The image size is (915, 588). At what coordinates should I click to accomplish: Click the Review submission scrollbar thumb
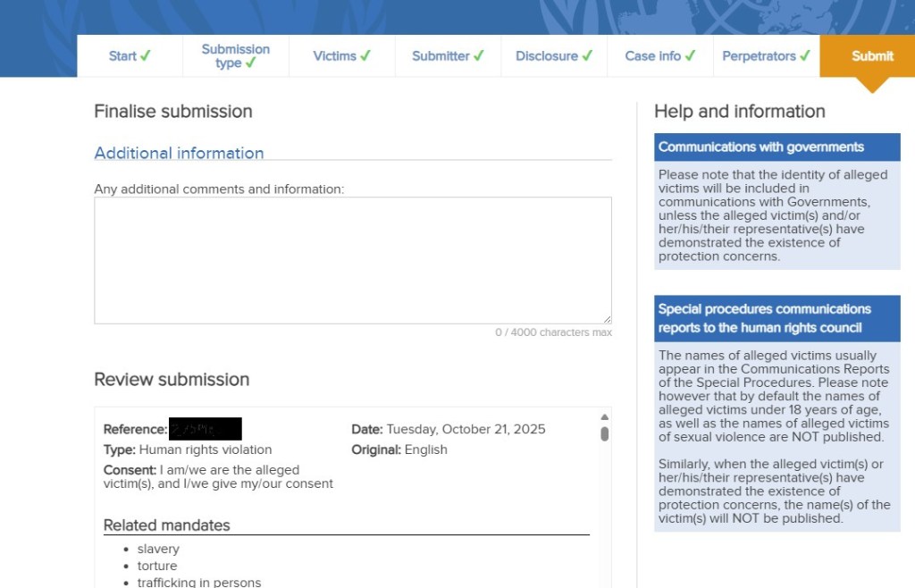pos(604,433)
